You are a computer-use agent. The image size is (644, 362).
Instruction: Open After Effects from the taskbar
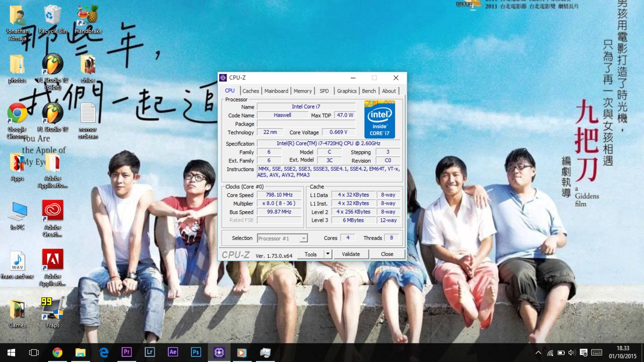[x=173, y=352]
